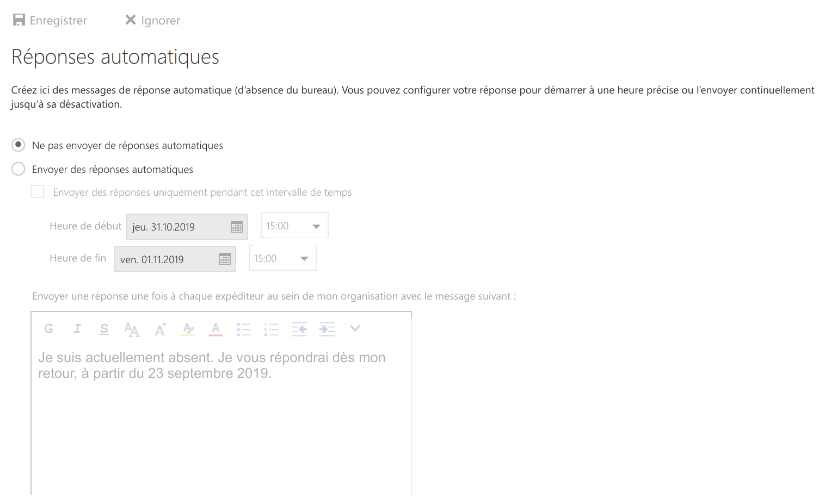Expand more formatting options chevron
Image resolution: width=819 pixels, height=504 pixels.
(355, 328)
